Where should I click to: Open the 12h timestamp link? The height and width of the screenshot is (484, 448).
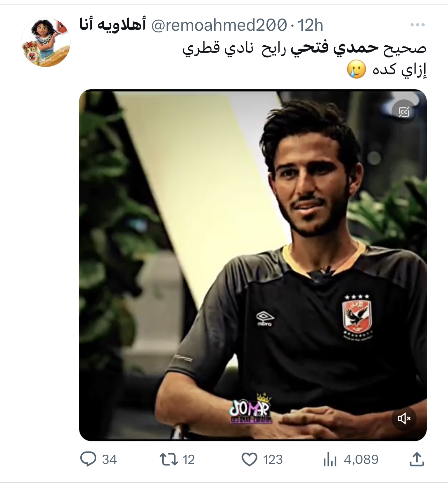pyautogui.click(x=311, y=25)
